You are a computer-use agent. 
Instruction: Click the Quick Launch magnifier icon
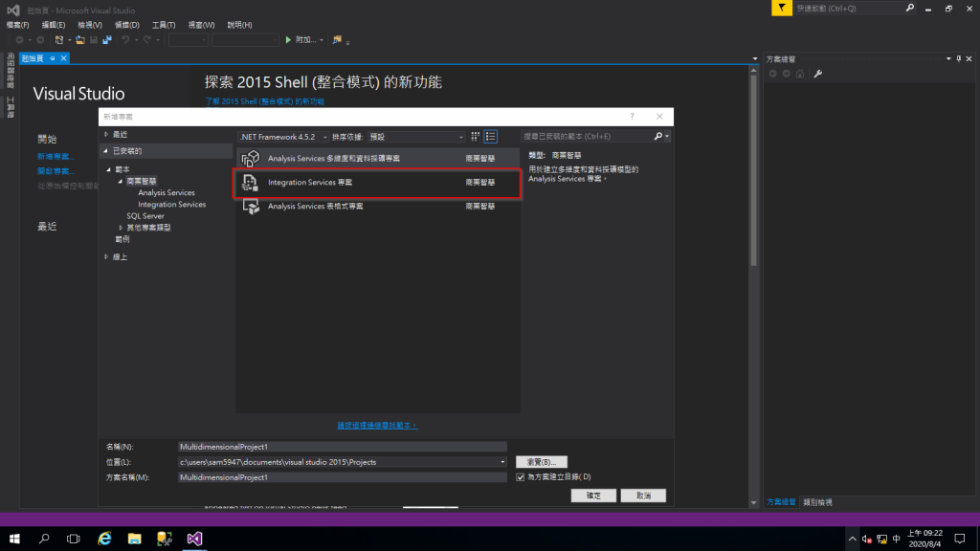pos(910,8)
